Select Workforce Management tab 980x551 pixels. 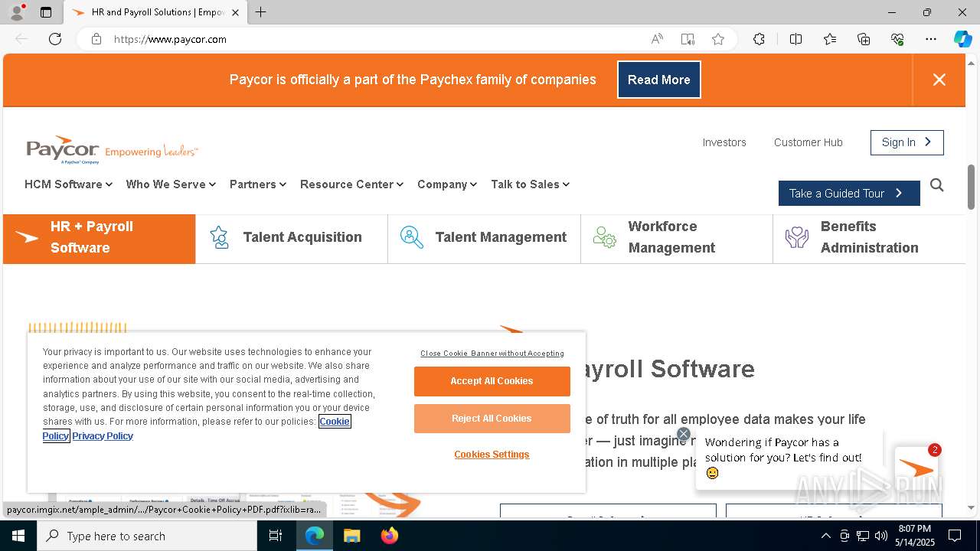(x=677, y=239)
